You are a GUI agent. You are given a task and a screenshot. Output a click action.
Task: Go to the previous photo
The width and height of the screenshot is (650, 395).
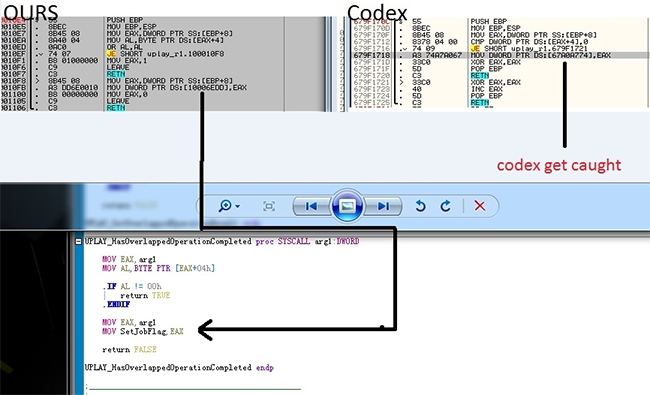(x=311, y=206)
